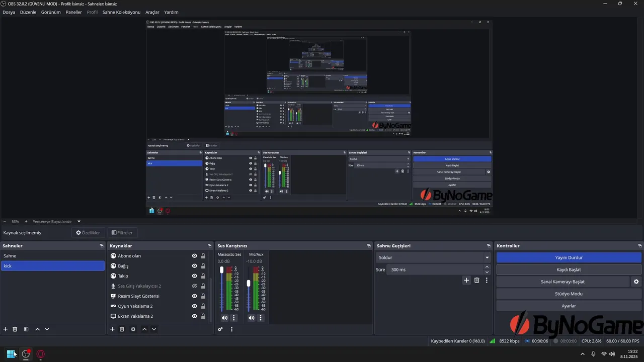Hide the Resim Slayt Gösterisi source

(x=194, y=296)
